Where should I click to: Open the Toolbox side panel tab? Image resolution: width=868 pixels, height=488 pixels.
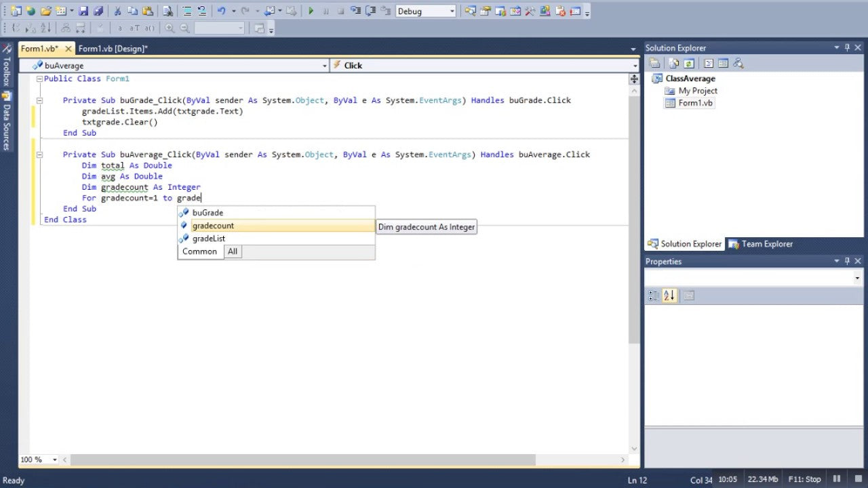click(6, 66)
